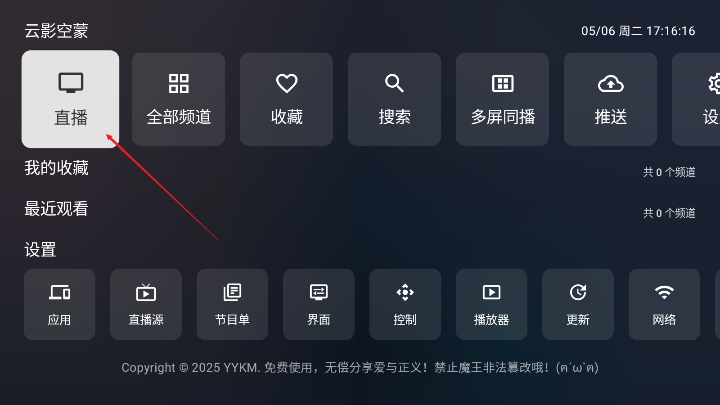Launch 多屏同播 multi-screen playback
The width and height of the screenshot is (720, 405).
[502, 99]
